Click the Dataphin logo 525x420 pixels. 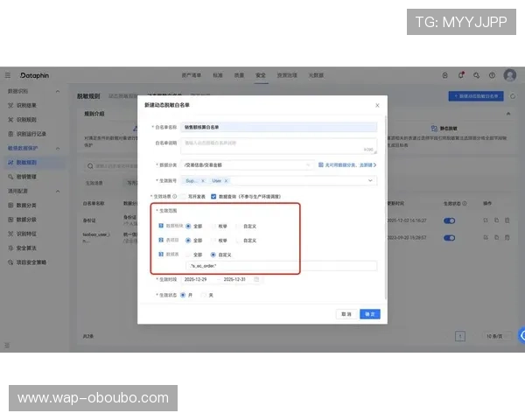[x=34, y=75]
